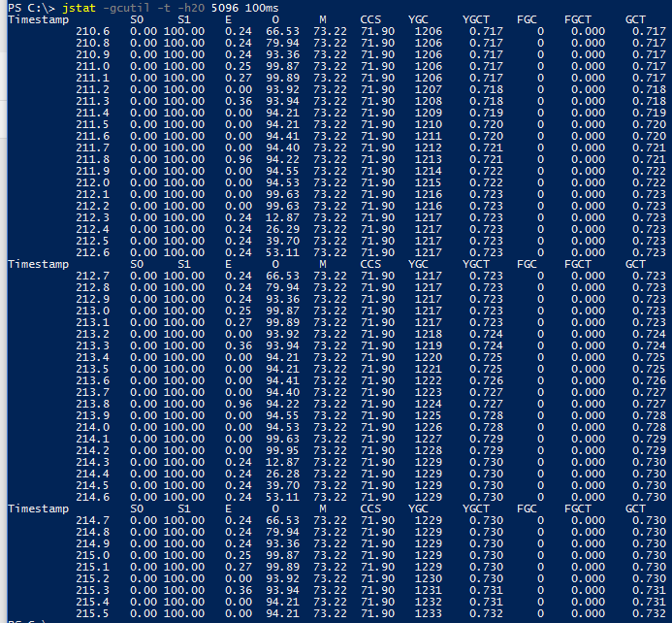Click the 'PS C:\>' prompt on the first line
672x623 pixels.
[31, 8]
